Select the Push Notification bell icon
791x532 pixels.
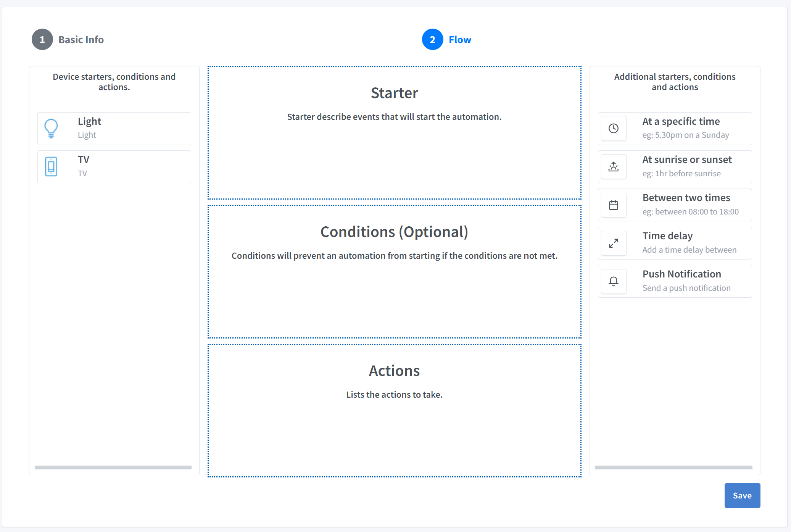(614, 281)
